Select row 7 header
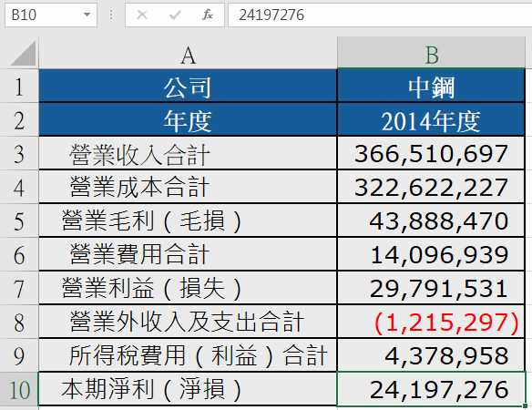 coord(19,288)
